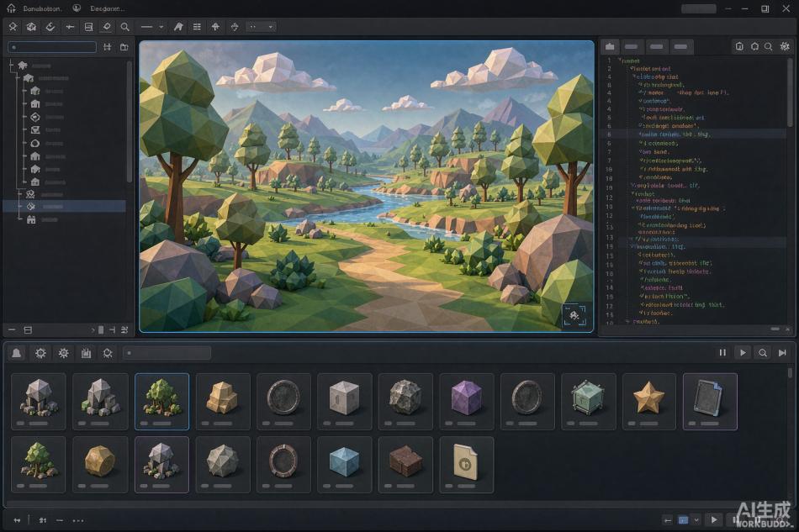Select the teal crate asset

point(588,401)
